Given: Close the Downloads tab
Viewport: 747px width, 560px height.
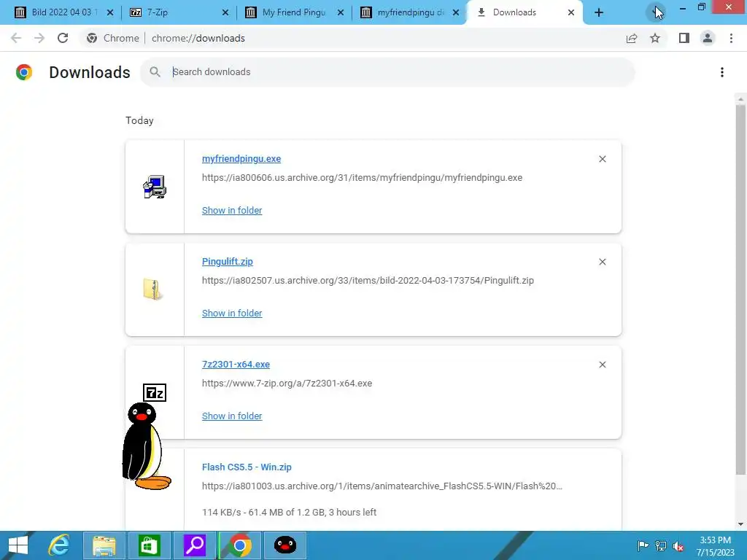Looking at the screenshot, I should tap(571, 13).
